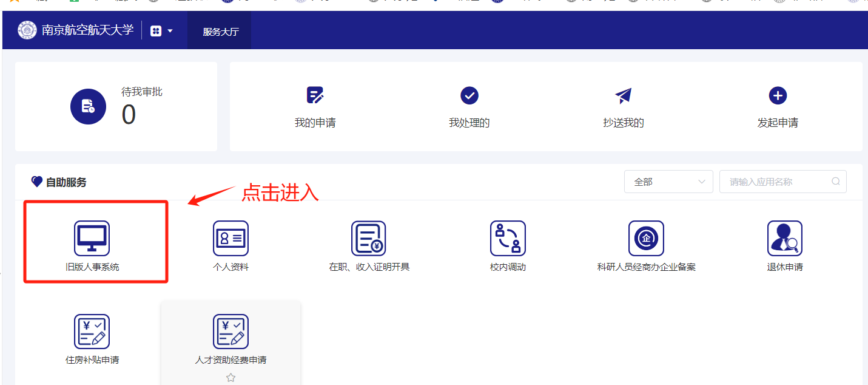Expand the 全部 category dropdown
Viewport: 868px width, 385px height.
[668, 182]
